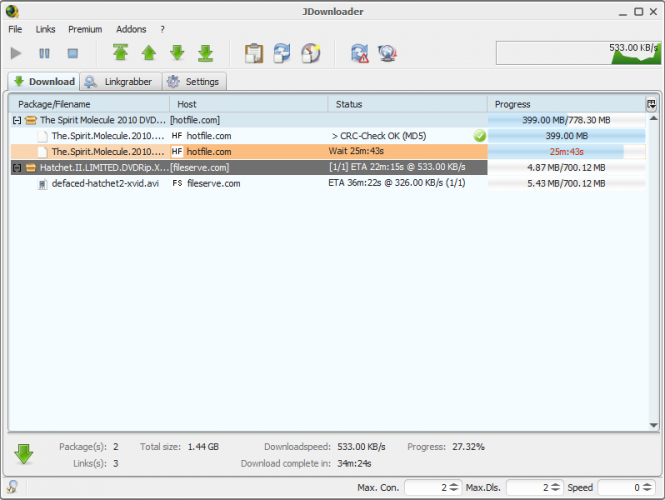This screenshot has height=500, width=665.
Task: Move selection to bottom of list
Action: [206, 53]
